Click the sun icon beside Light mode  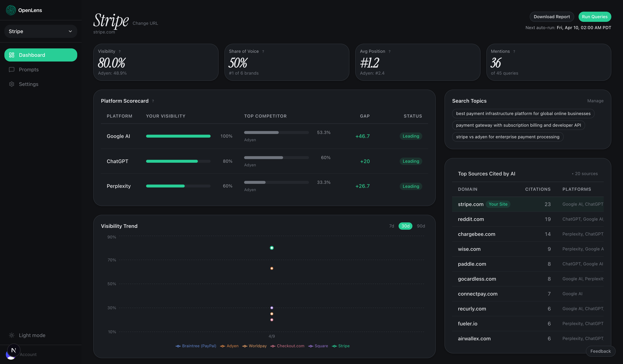click(12, 335)
